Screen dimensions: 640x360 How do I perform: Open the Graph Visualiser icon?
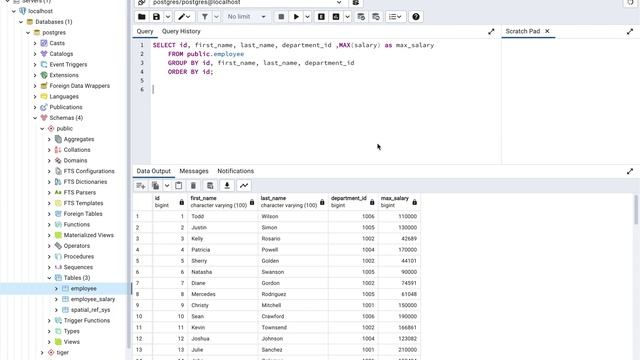pos(244,186)
